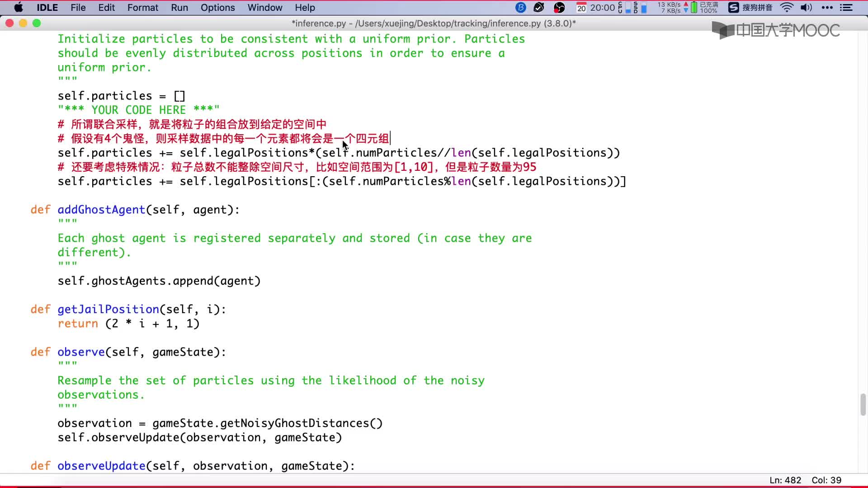Click the window title inference.py path
The width and height of the screenshot is (868, 488).
[x=434, y=23]
